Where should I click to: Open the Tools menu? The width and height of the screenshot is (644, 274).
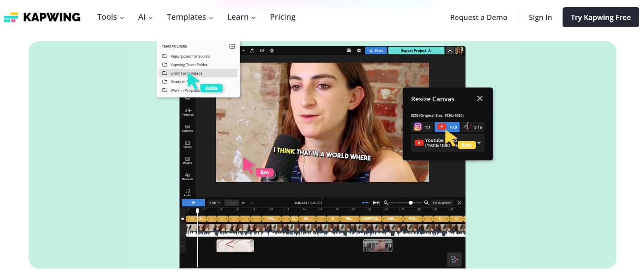pos(110,17)
